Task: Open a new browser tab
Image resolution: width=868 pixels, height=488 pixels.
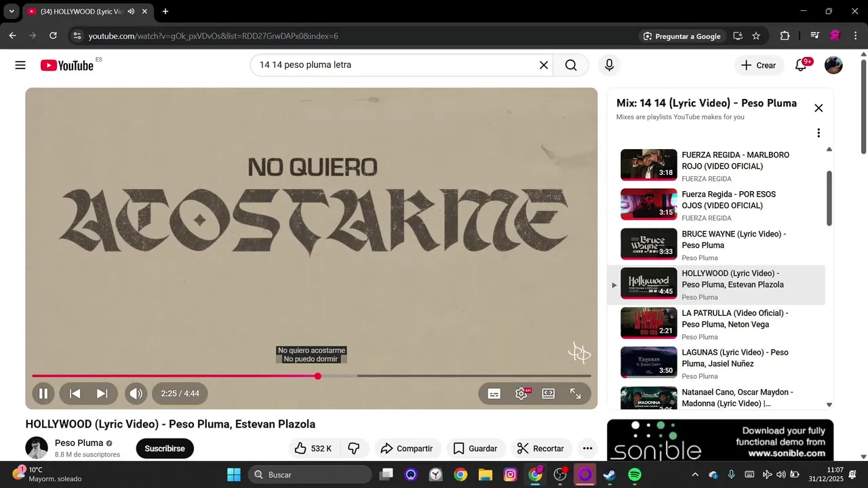Action: pos(165,12)
